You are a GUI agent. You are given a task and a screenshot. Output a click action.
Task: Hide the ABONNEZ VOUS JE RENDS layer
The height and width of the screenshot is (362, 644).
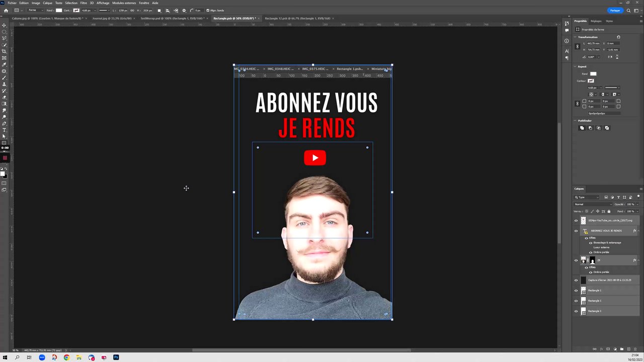coord(576,231)
